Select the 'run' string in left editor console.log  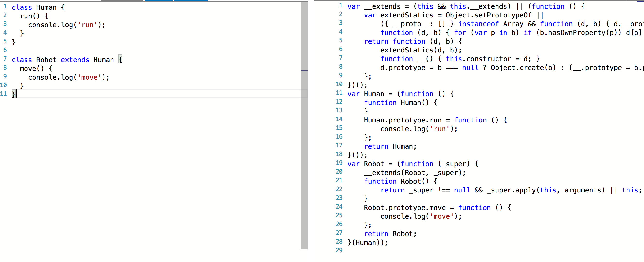pos(87,25)
